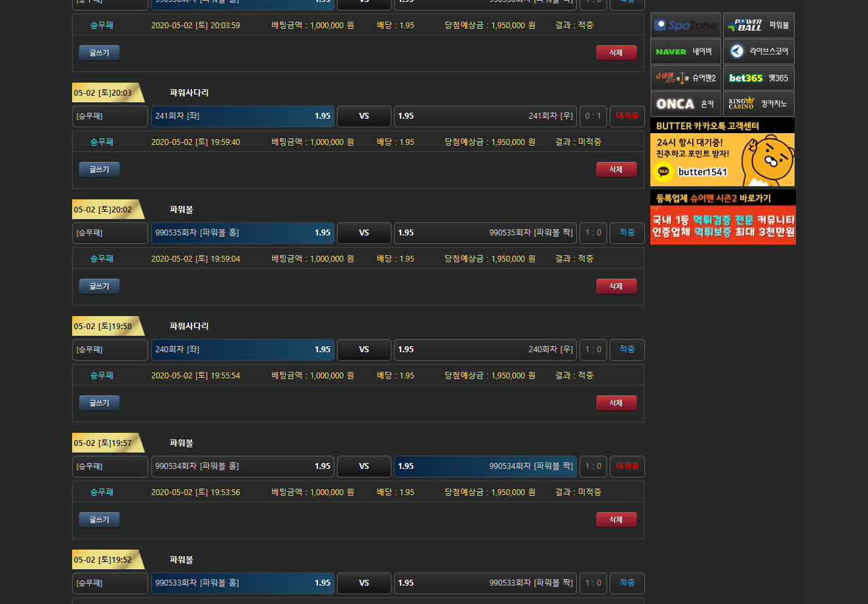Delete the 241회차 파워사다리 bet with 삭제

pyautogui.click(x=616, y=169)
